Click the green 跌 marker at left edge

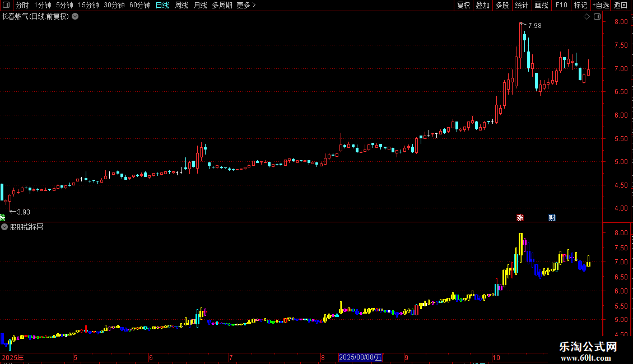point(2,217)
